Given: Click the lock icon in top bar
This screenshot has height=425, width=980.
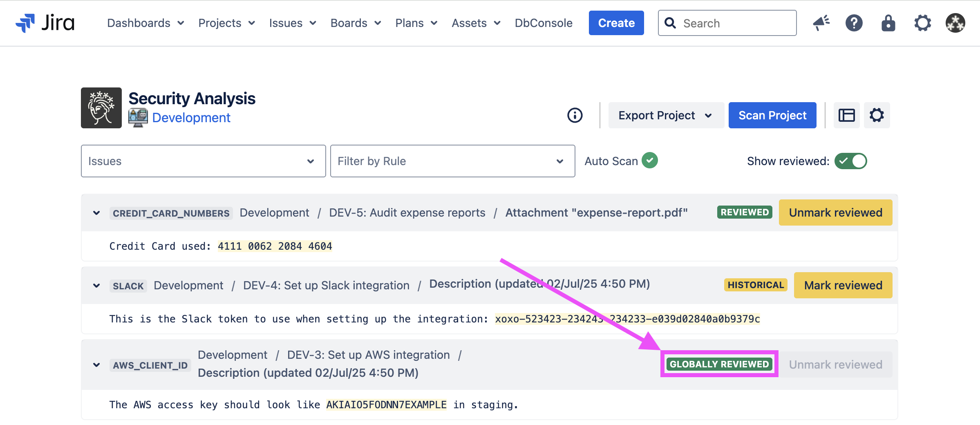Looking at the screenshot, I should click(x=888, y=23).
